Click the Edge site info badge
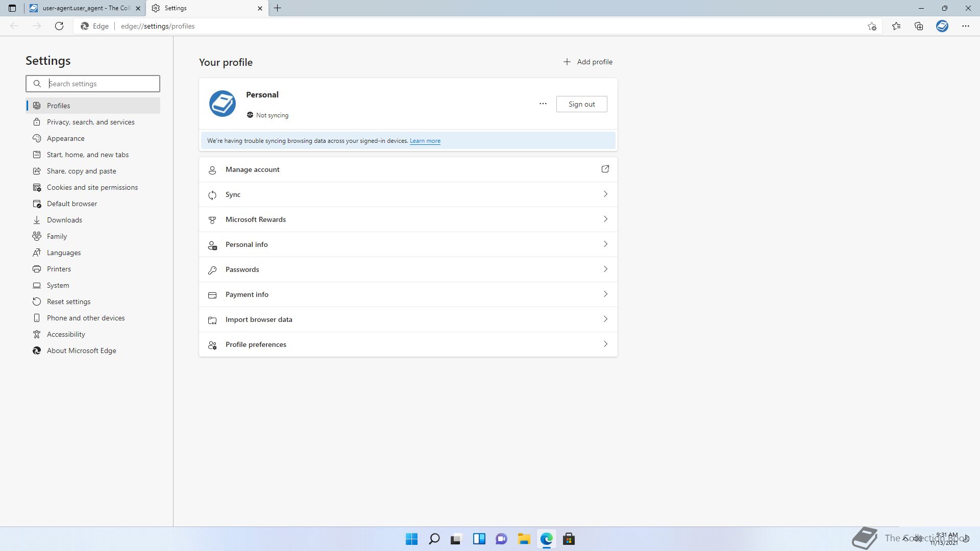Image resolution: width=980 pixels, height=551 pixels. (95, 26)
